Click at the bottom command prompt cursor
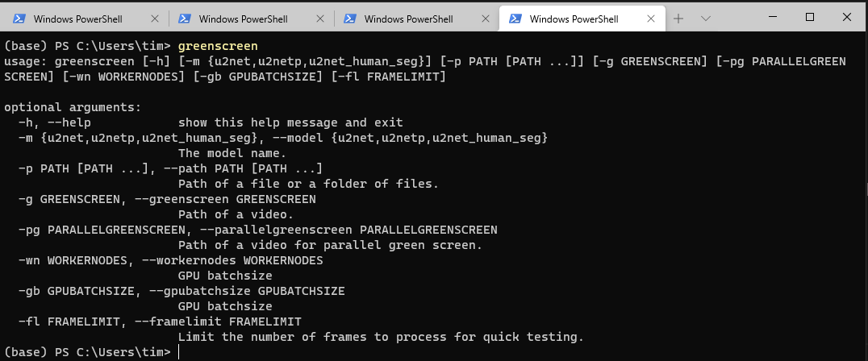Screen dimensions: 868x361 click(x=180, y=352)
